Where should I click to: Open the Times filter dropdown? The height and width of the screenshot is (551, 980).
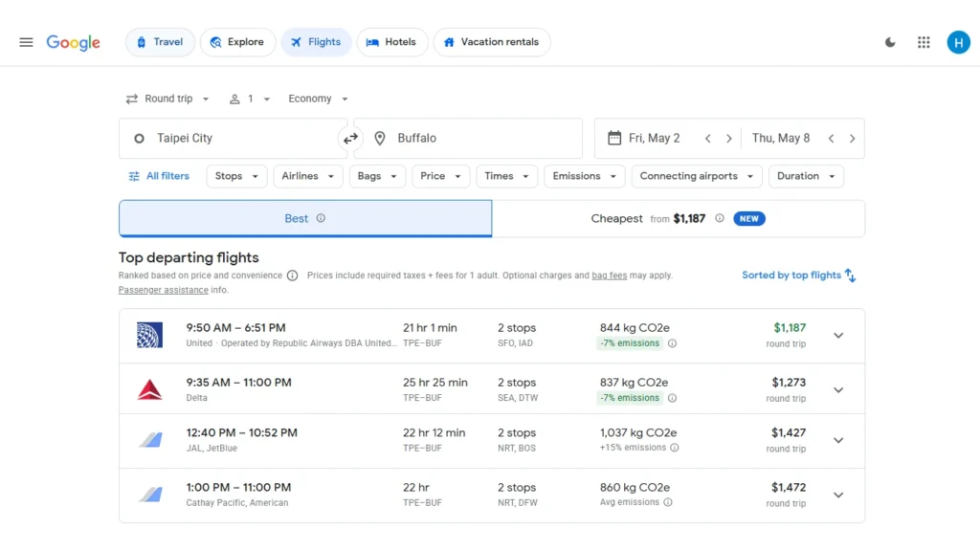(x=506, y=176)
